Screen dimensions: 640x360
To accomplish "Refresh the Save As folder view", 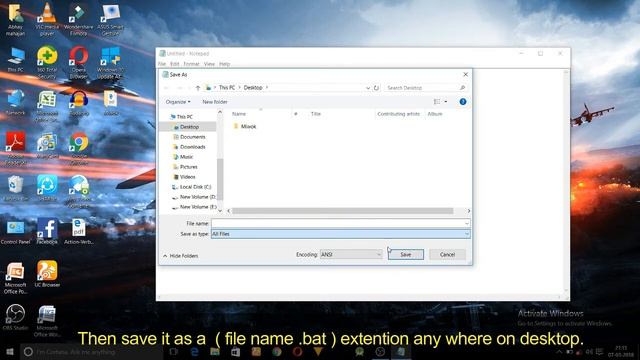I will (376, 88).
